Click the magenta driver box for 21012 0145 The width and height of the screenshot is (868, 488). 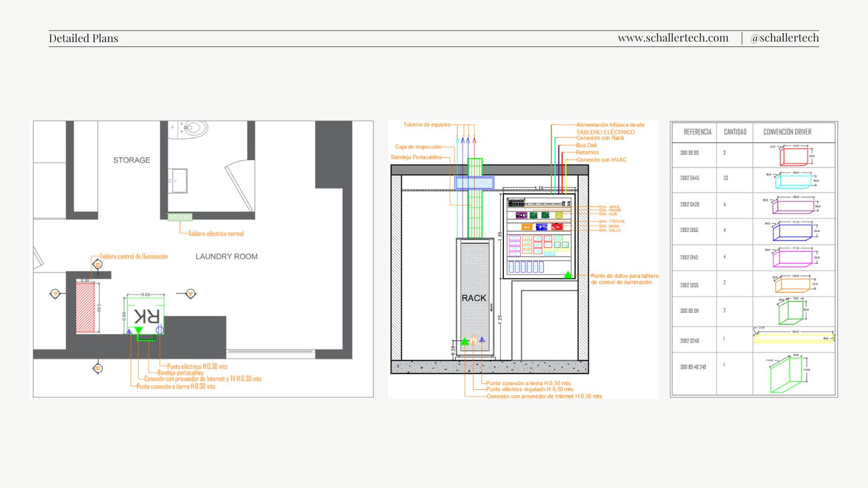click(793, 258)
